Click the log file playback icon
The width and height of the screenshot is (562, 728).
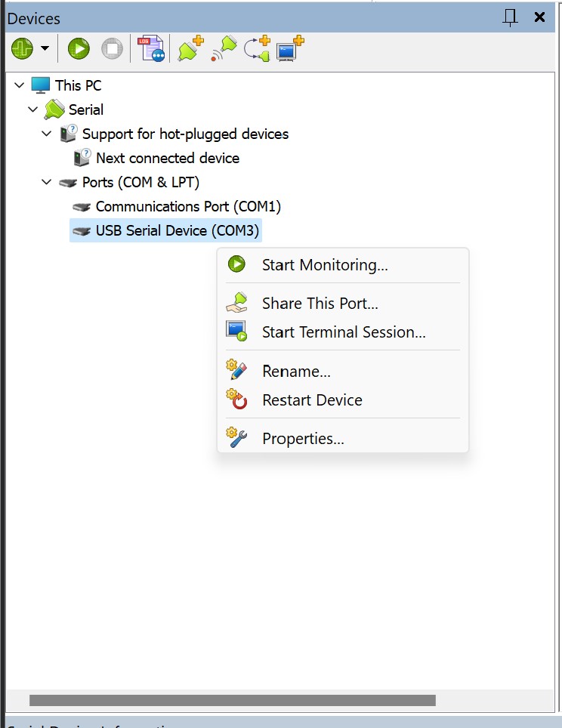[151, 50]
